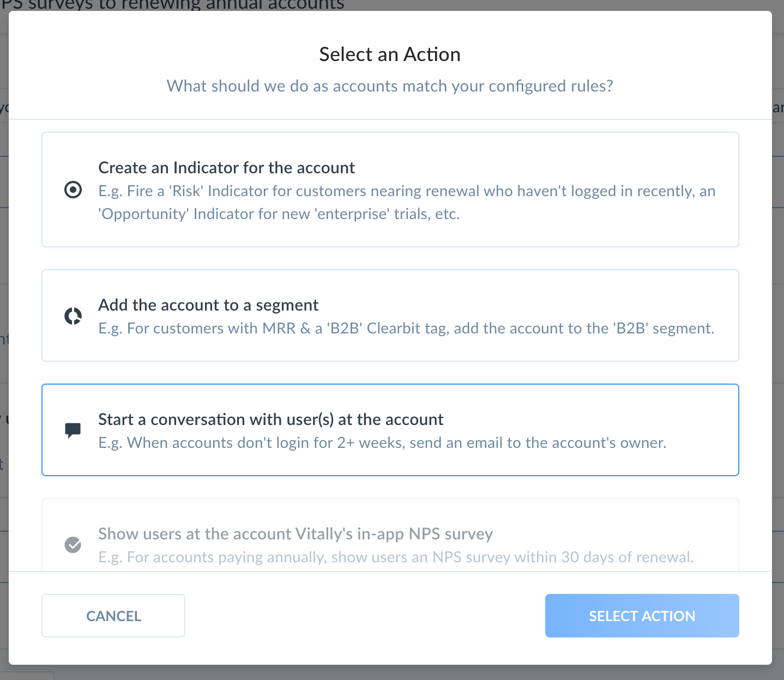The height and width of the screenshot is (680, 784).
Task: Click the 2+ weeks login email example text
Action: point(382,443)
